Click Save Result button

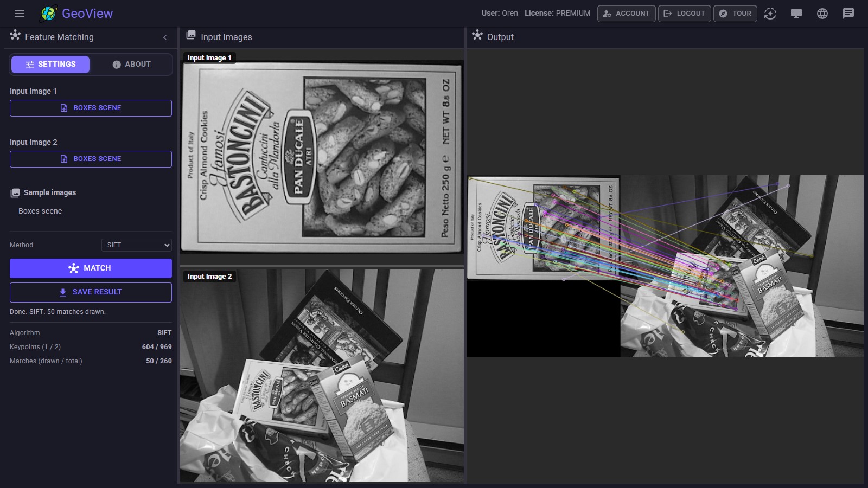point(91,292)
